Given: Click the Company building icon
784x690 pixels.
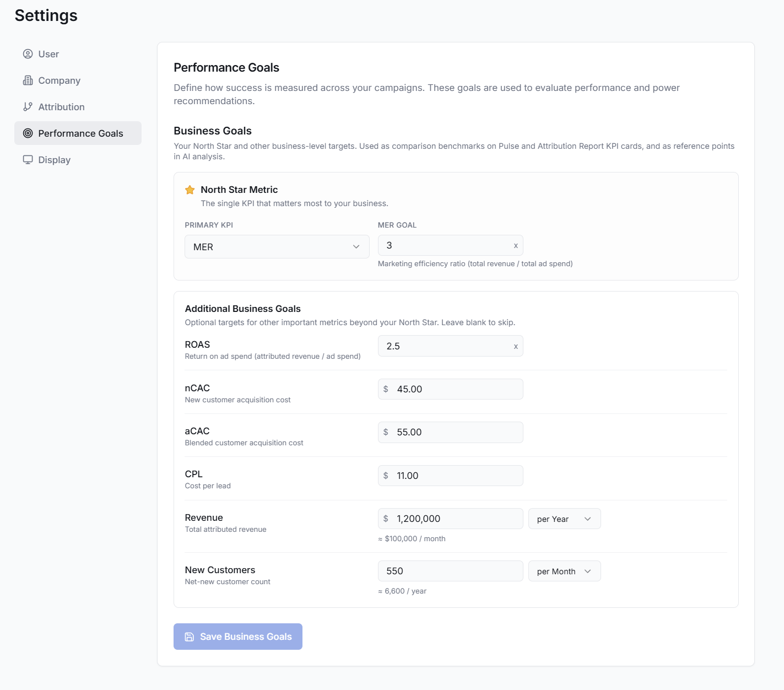Looking at the screenshot, I should pos(28,80).
